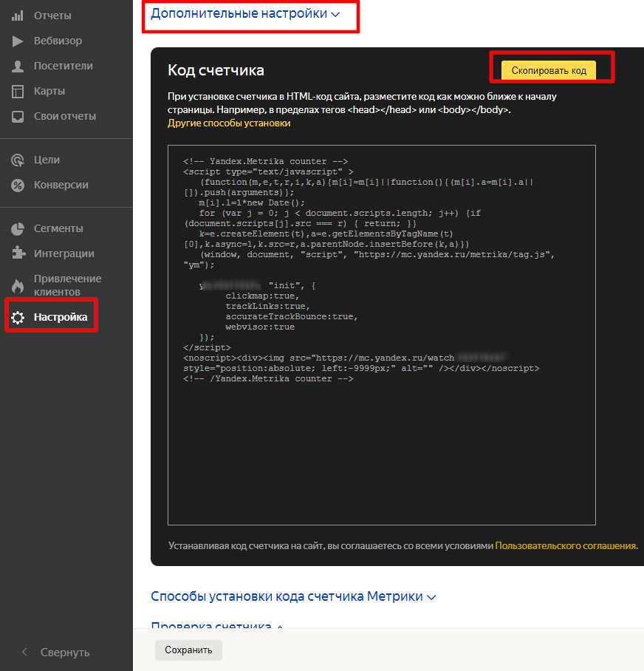Screen dimensions: 644x671
Task: Click inside the counter code text box
Action: click(x=381, y=335)
